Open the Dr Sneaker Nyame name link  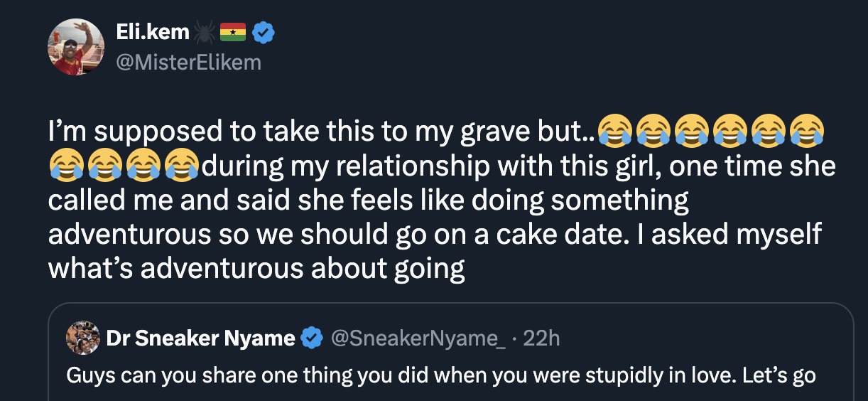pyautogui.click(x=200, y=338)
